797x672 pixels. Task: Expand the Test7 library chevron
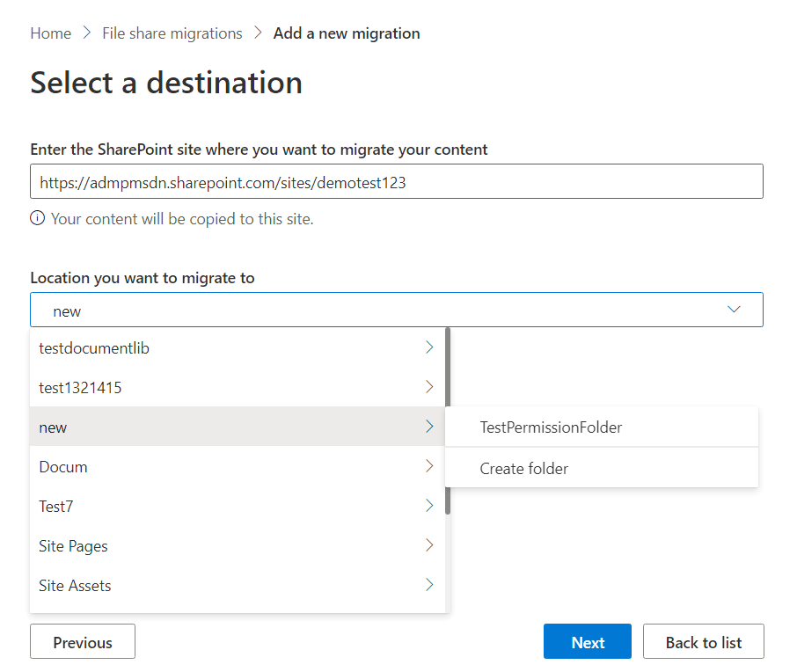tap(429, 506)
